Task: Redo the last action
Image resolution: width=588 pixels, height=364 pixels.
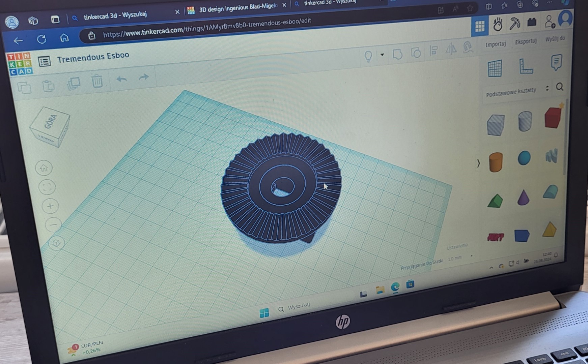Action: [x=144, y=77]
